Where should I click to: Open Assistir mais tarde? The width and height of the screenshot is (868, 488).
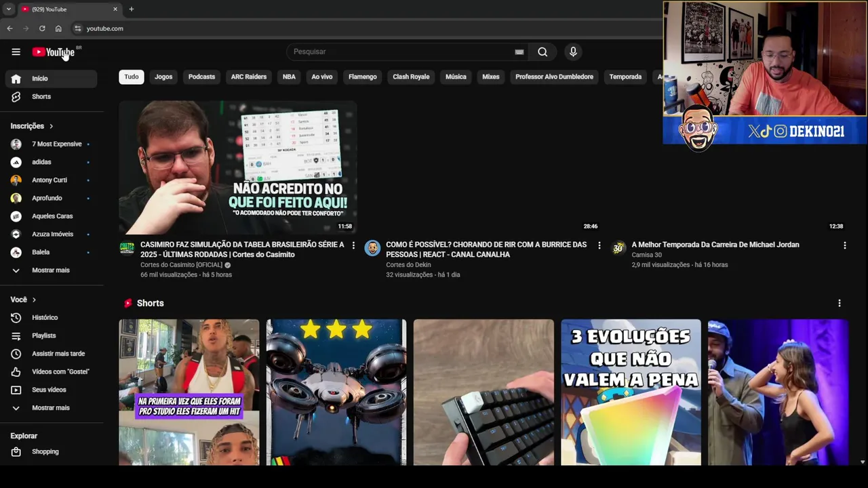click(51, 354)
